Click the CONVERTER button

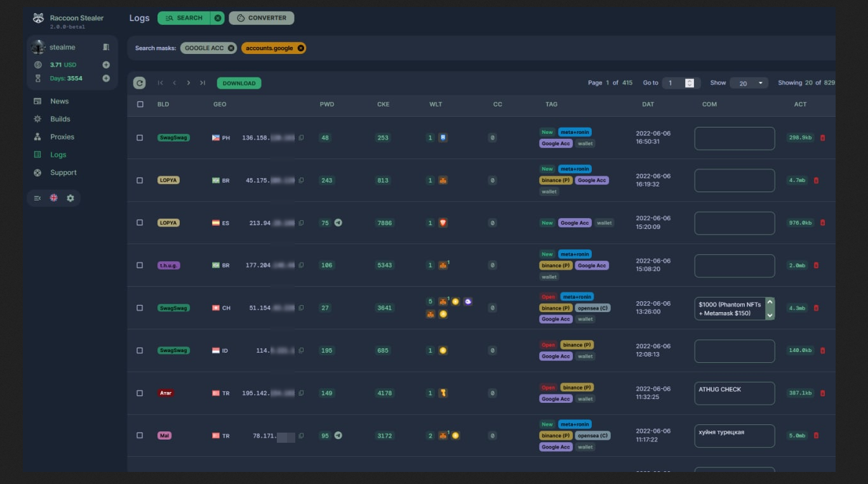coord(262,18)
